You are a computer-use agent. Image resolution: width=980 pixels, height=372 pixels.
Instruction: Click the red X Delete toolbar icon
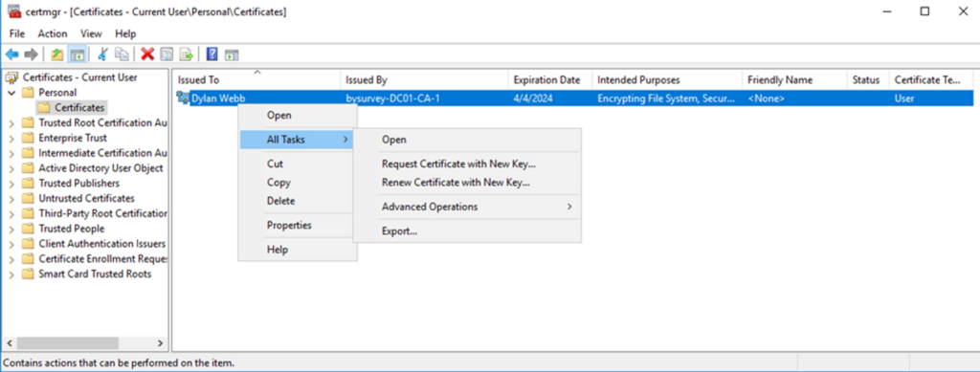(148, 55)
